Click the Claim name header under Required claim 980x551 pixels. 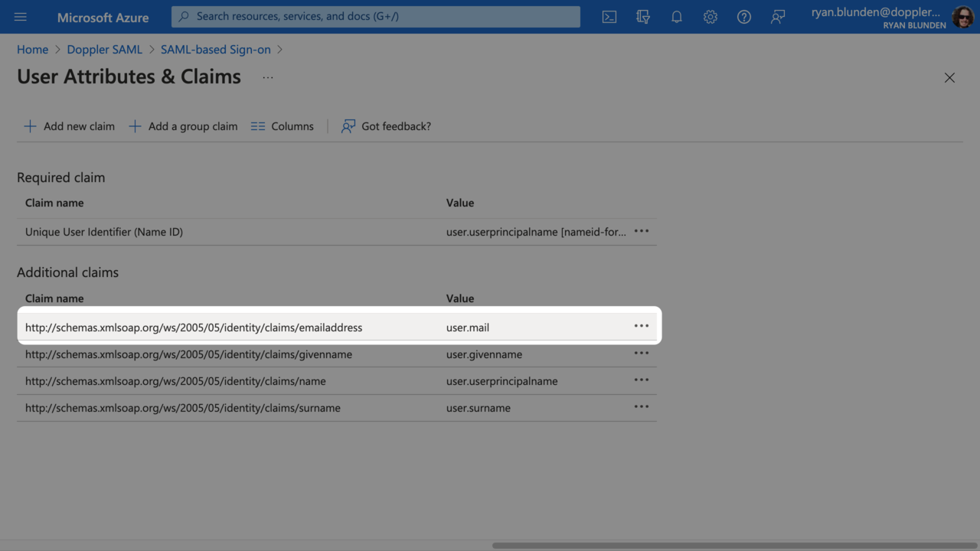point(54,203)
